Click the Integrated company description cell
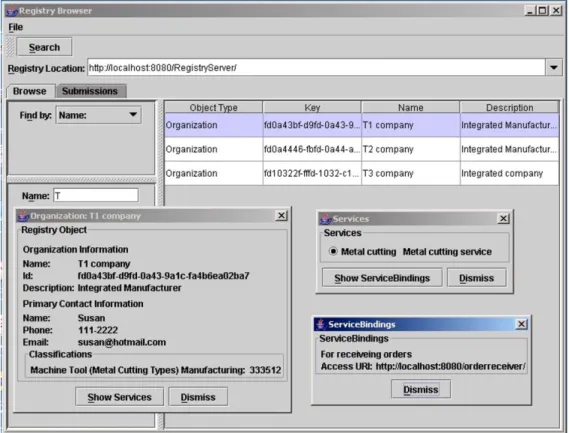This screenshot has height=433, width=569. [509, 173]
